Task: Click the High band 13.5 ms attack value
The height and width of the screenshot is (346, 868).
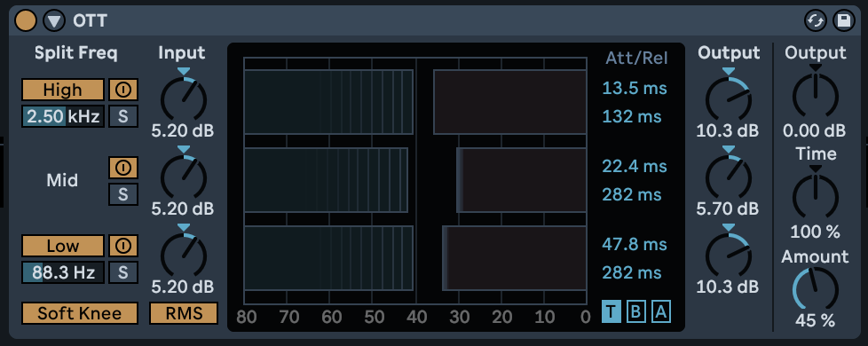Action: coord(635,88)
